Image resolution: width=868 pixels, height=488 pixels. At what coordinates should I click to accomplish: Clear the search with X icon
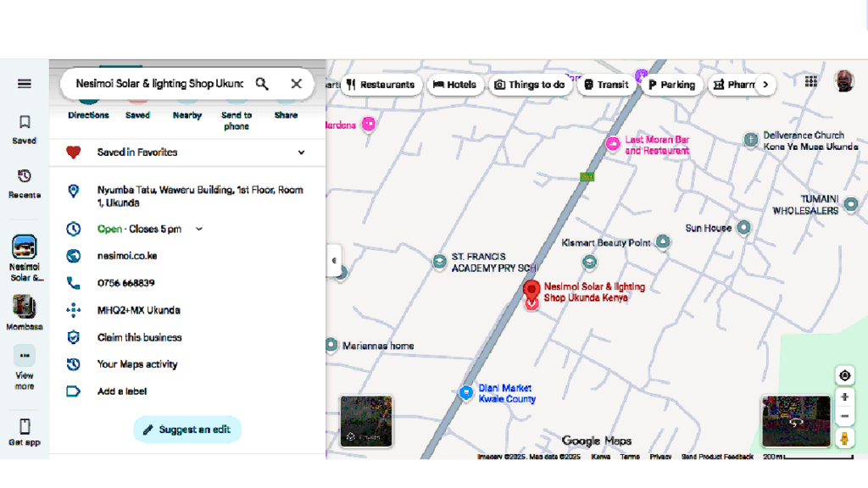[296, 84]
